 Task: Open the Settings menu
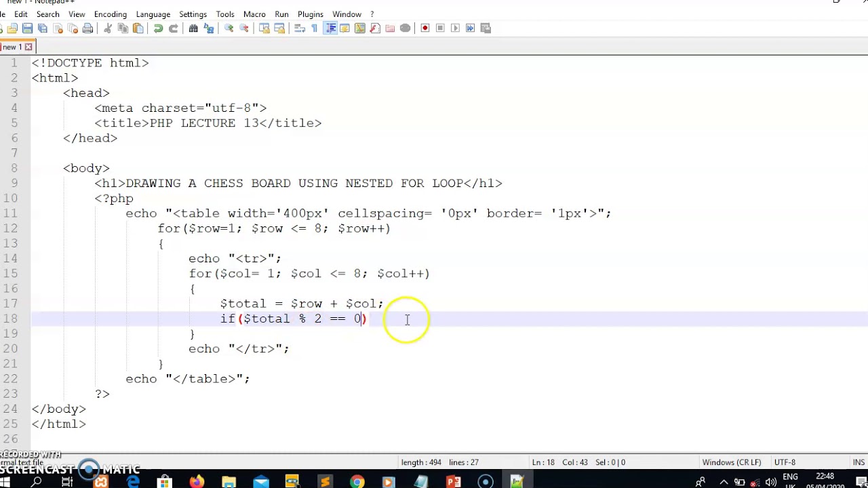click(x=193, y=14)
